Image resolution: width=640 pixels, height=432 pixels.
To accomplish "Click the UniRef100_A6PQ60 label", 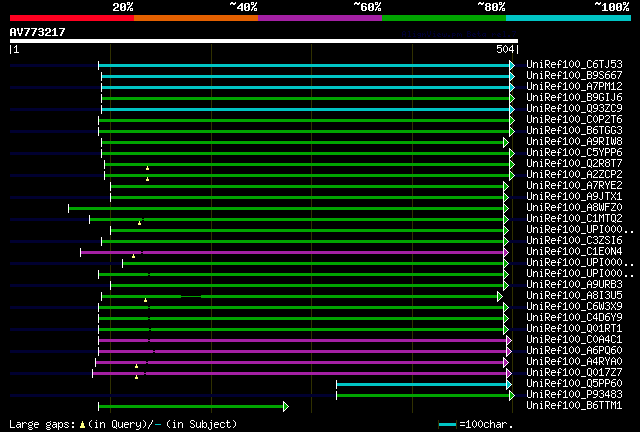I will click(x=574, y=351).
